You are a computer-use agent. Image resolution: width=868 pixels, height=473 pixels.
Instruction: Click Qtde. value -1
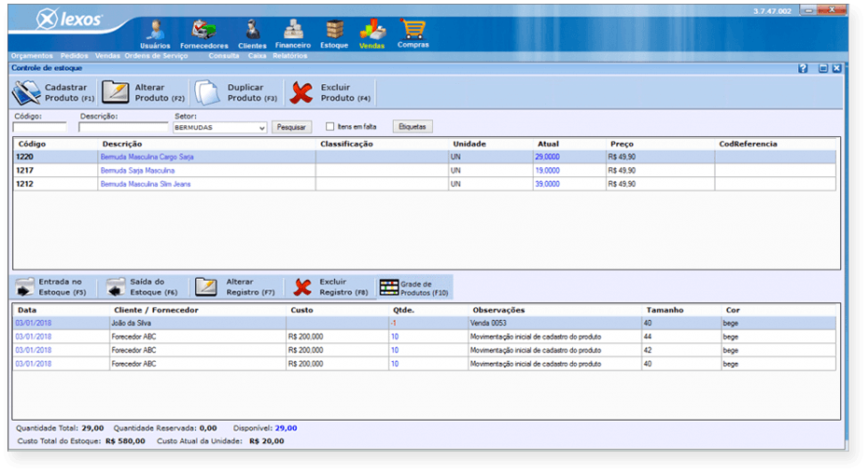[394, 323]
